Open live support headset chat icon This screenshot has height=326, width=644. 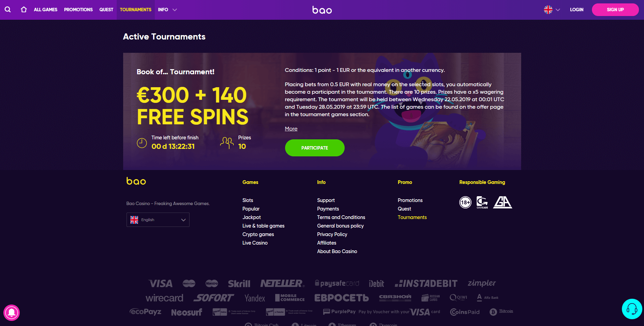632,309
